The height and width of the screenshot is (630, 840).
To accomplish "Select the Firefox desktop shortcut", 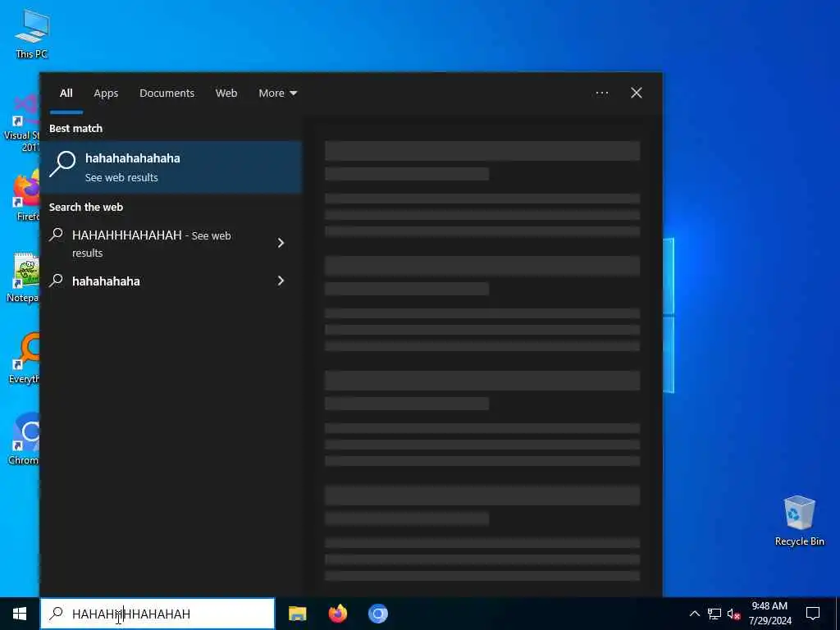I will pyautogui.click(x=24, y=196).
